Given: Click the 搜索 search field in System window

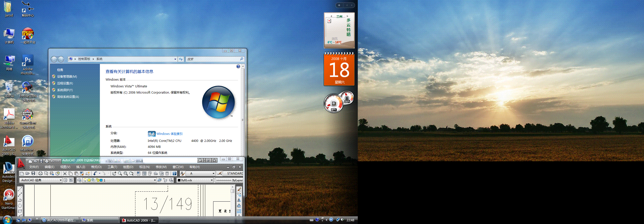Looking at the screenshot, I should 215,59.
